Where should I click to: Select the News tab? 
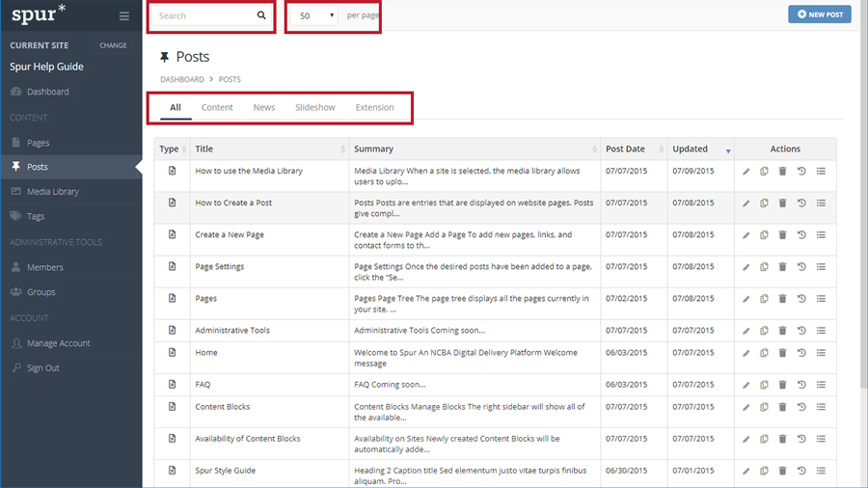264,107
